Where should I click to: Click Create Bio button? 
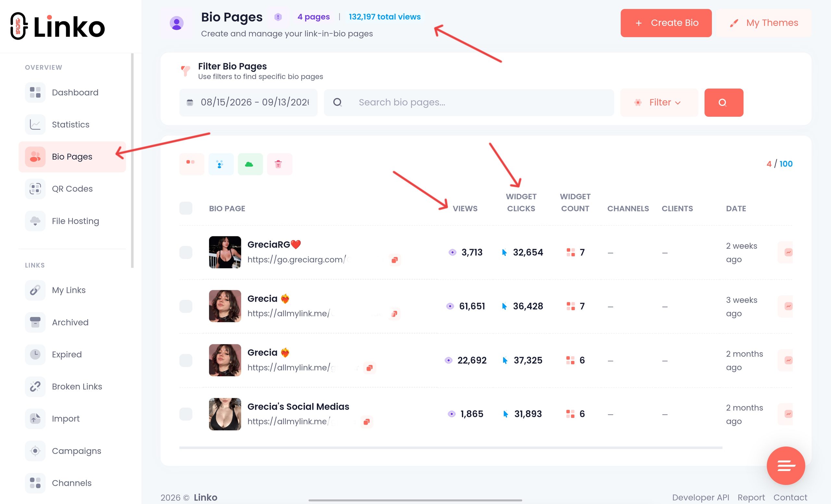pyautogui.click(x=666, y=23)
